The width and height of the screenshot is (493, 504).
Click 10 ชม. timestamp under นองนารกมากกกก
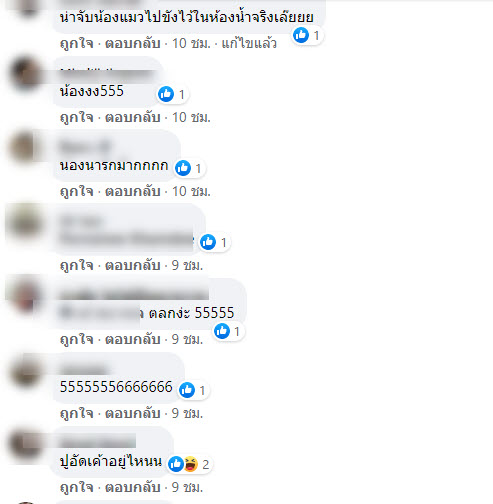tap(191, 191)
